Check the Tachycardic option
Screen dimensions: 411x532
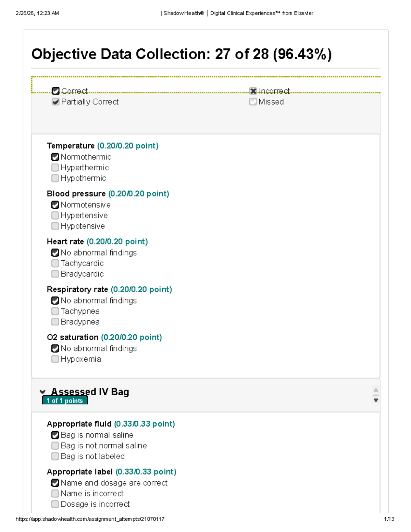(x=55, y=263)
